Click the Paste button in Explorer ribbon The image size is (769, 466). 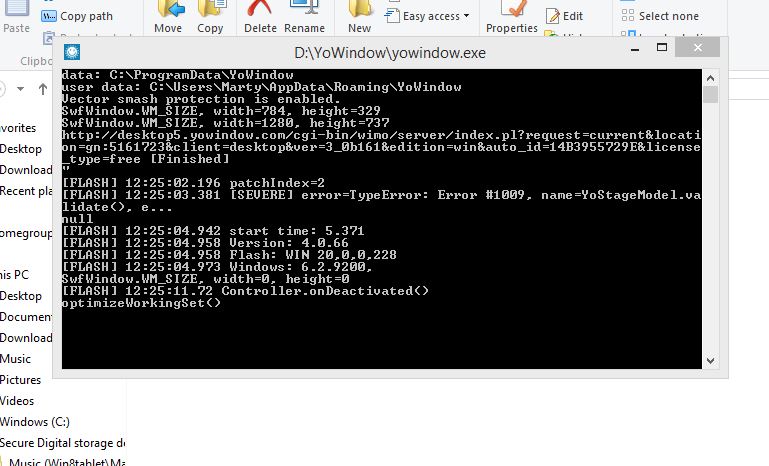(x=16, y=17)
